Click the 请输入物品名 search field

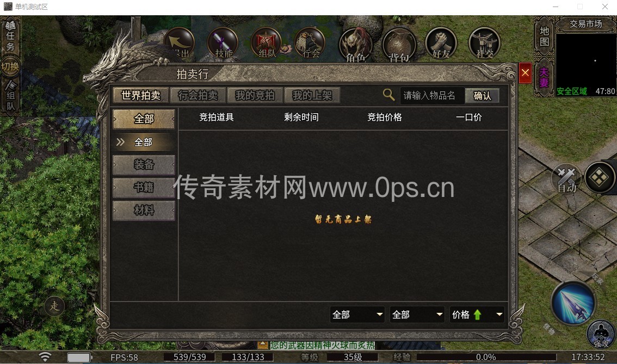click(x=432, y=96)
